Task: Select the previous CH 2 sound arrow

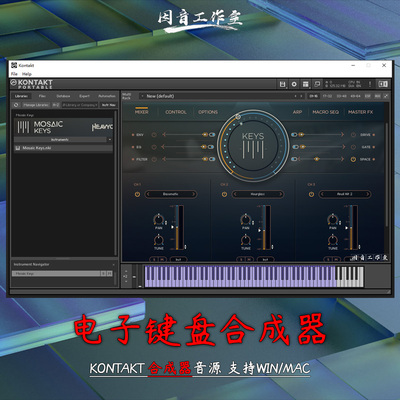Action: point(235,194)
